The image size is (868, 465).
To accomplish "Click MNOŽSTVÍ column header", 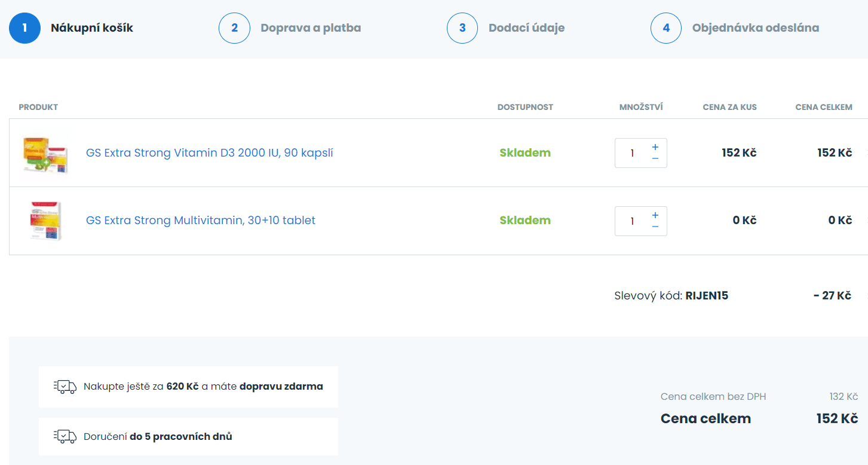I will pyautogui.click(x=641, y=108).
